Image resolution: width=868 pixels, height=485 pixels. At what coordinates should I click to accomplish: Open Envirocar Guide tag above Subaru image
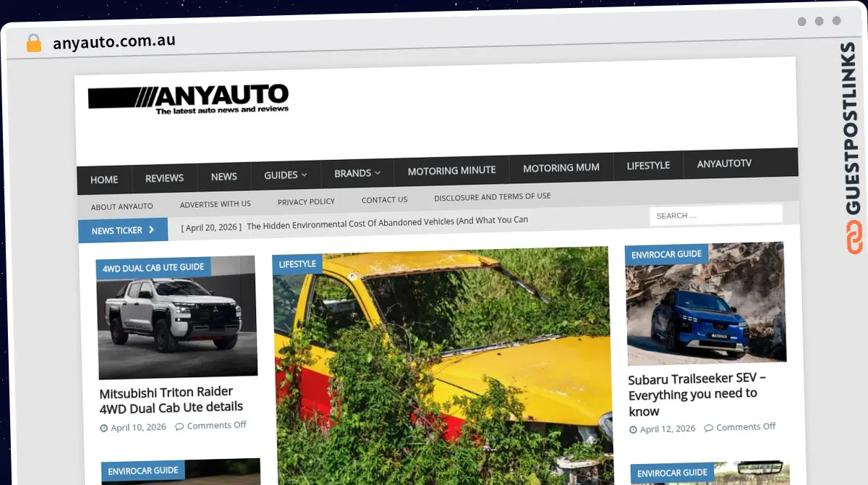tap(666, 254)
